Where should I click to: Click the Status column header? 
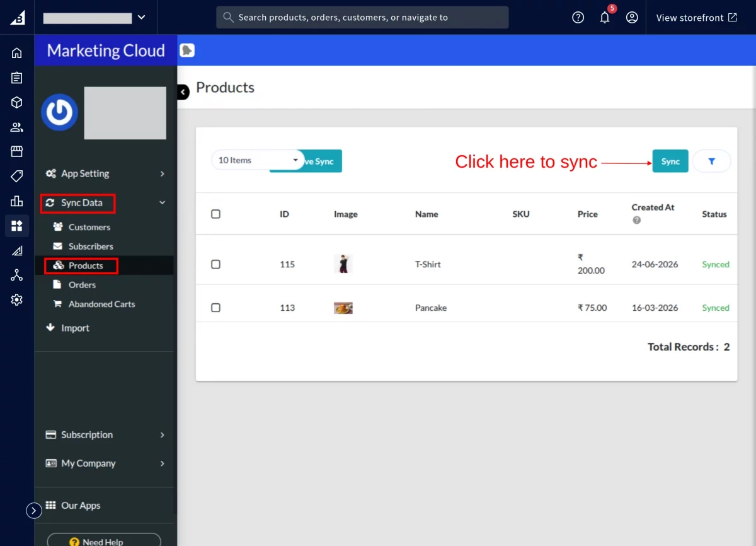coord(714,214)
